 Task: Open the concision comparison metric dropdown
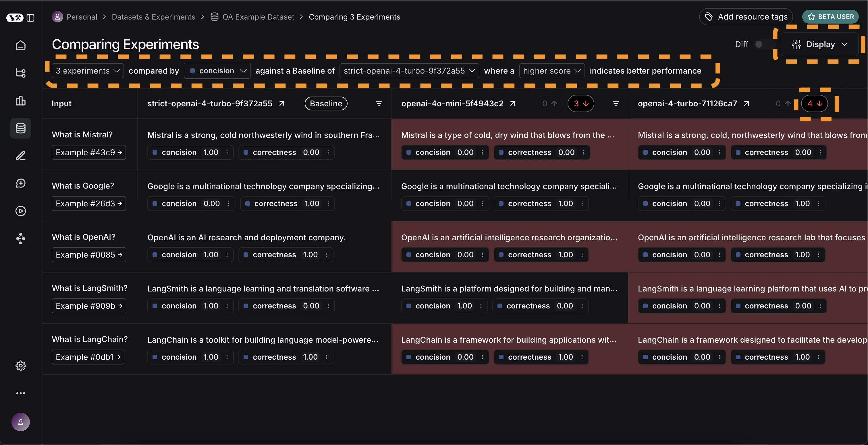click(x=217, y=70)
